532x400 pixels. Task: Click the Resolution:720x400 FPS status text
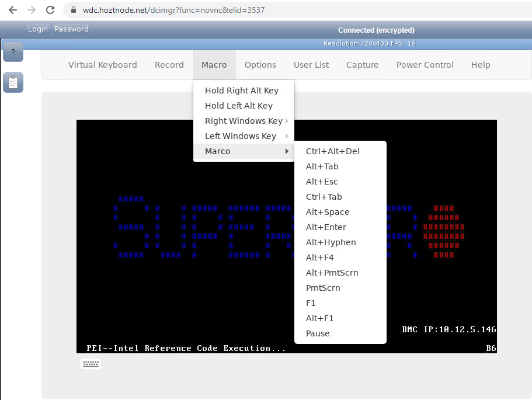pos(369,43)
